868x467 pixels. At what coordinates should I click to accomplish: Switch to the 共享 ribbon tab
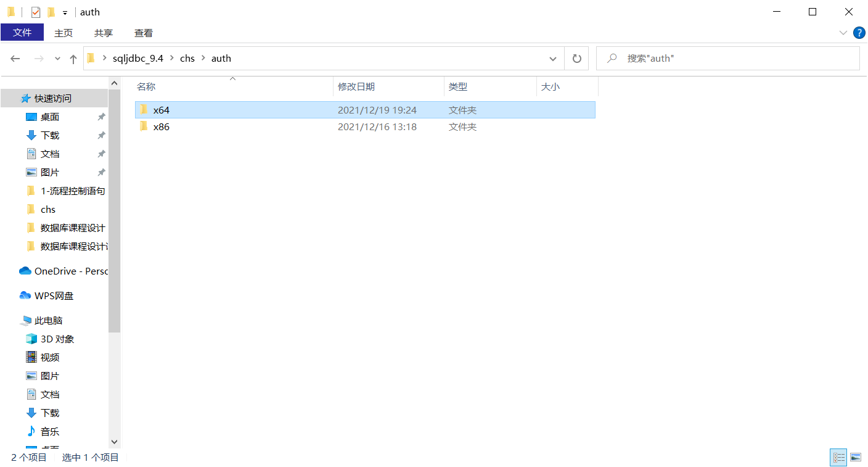point(104,33)
